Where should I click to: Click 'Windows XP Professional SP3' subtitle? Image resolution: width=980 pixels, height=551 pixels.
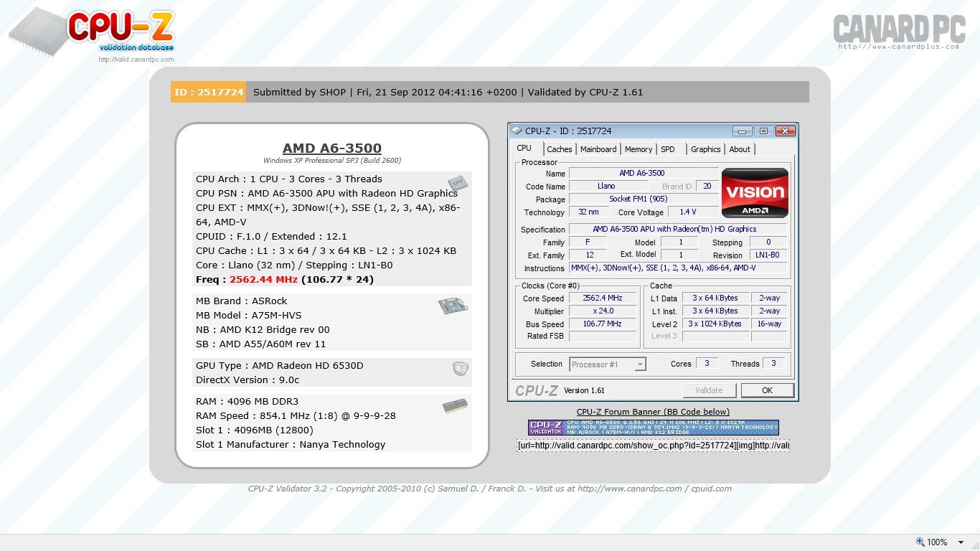pos(332,161)
